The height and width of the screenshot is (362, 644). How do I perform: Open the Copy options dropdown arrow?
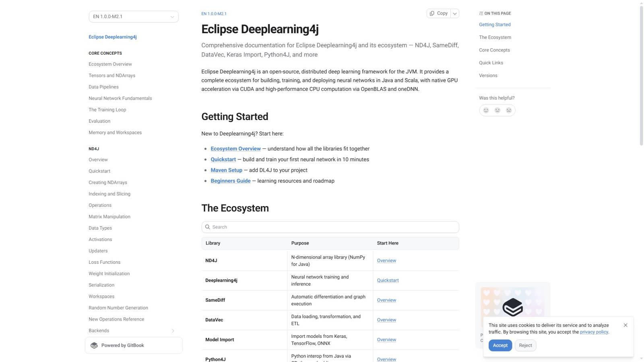455,13
